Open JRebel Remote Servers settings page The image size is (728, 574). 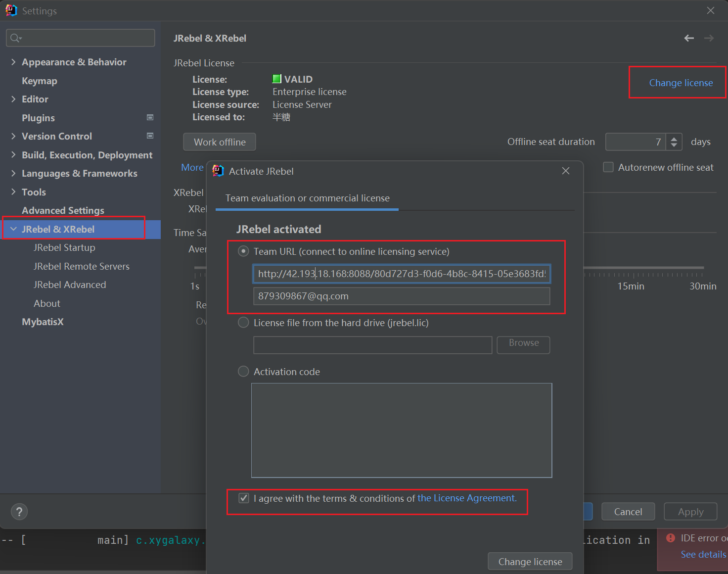(81, 266)
